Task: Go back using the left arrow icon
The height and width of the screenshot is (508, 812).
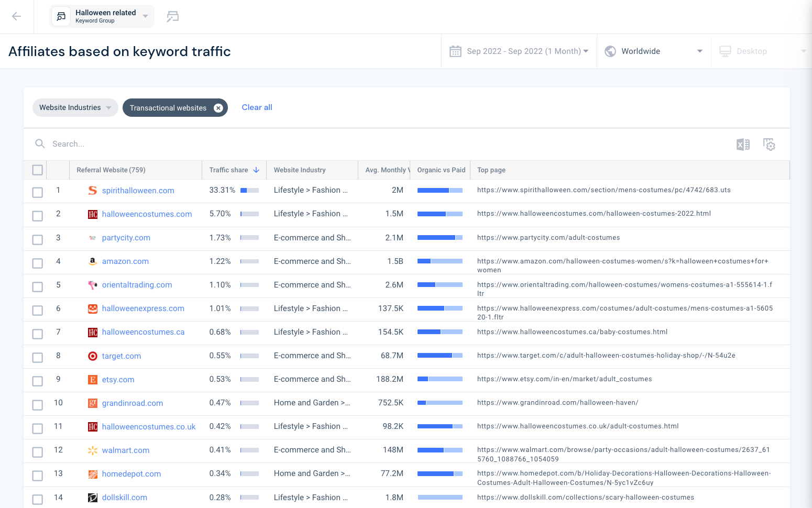Action: [x=16, y=16]
